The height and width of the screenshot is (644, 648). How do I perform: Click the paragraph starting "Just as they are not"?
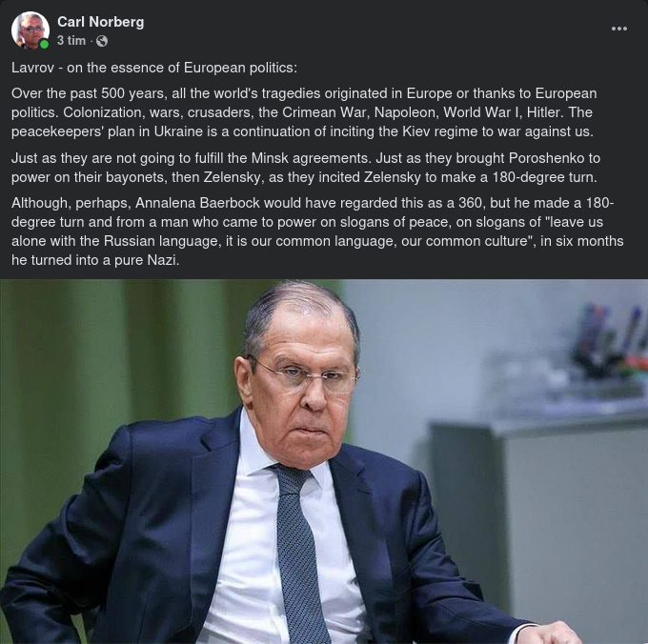[x=305, y=168]
